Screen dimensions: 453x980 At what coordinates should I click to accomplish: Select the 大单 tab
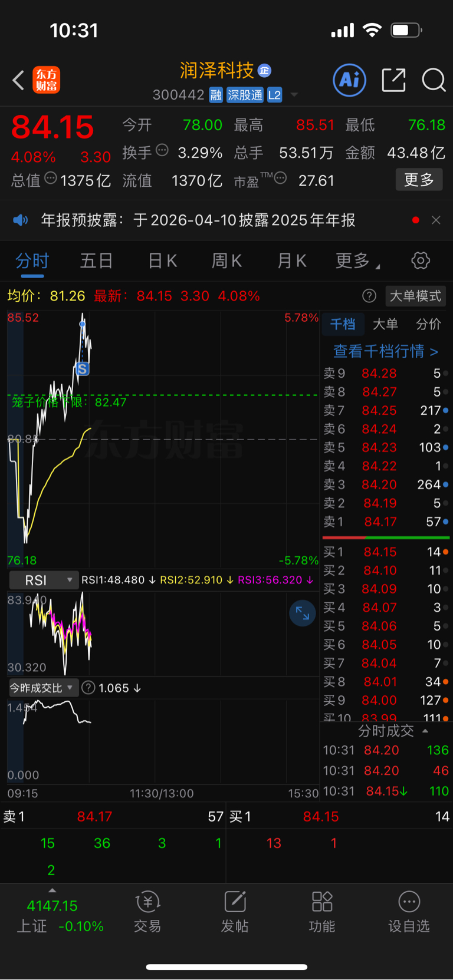pos(385,324)
